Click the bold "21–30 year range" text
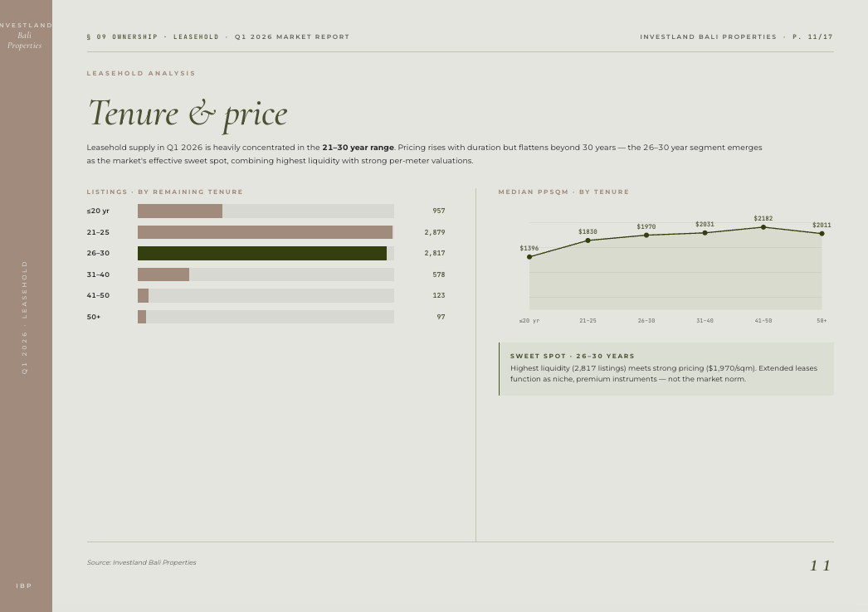This screenshot has height=612, width=868. pyautogui.click(x=358, y=148)
